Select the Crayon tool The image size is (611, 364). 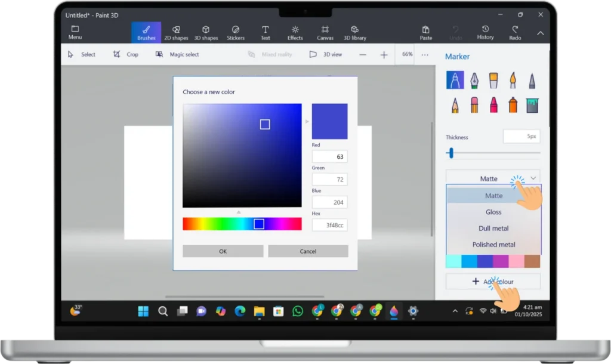click(x=494, y=104)
